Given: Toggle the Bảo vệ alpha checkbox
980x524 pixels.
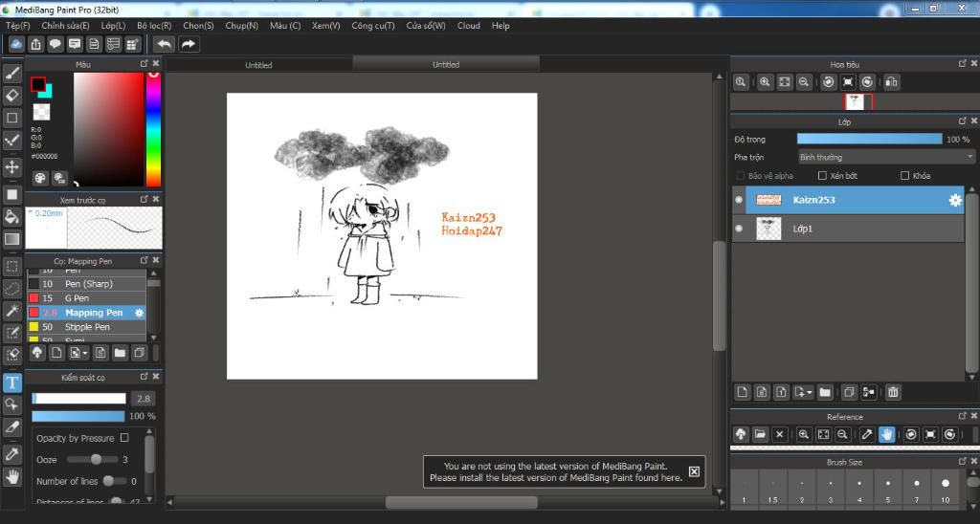Looking at the screenshot, I should point(741,176).
